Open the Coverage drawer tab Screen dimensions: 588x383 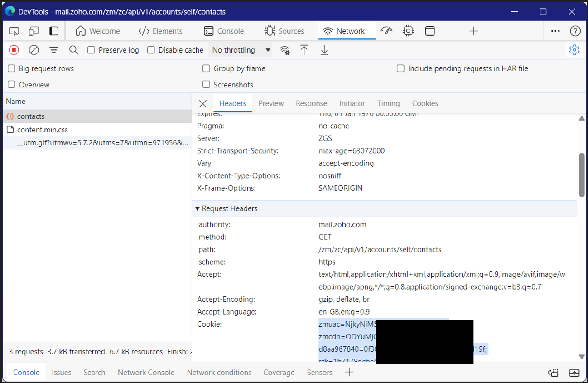pyautogui.click(x=279, y=373)
